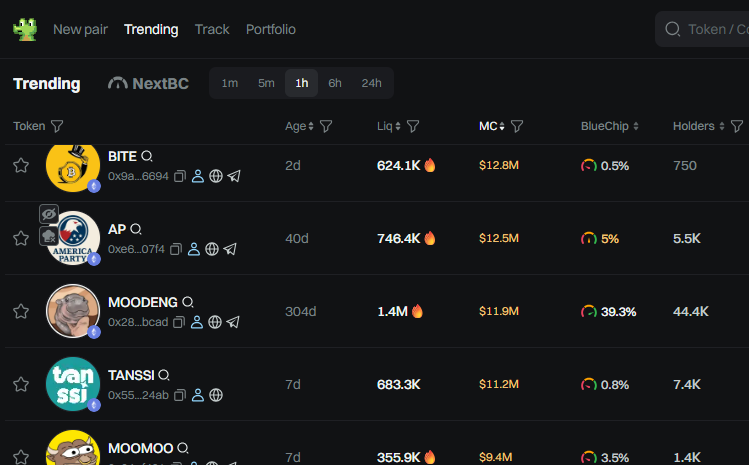This screenshot has height=465, width=749.
Task: Open TANSSI creator profile icon
Action: (198, 395)
